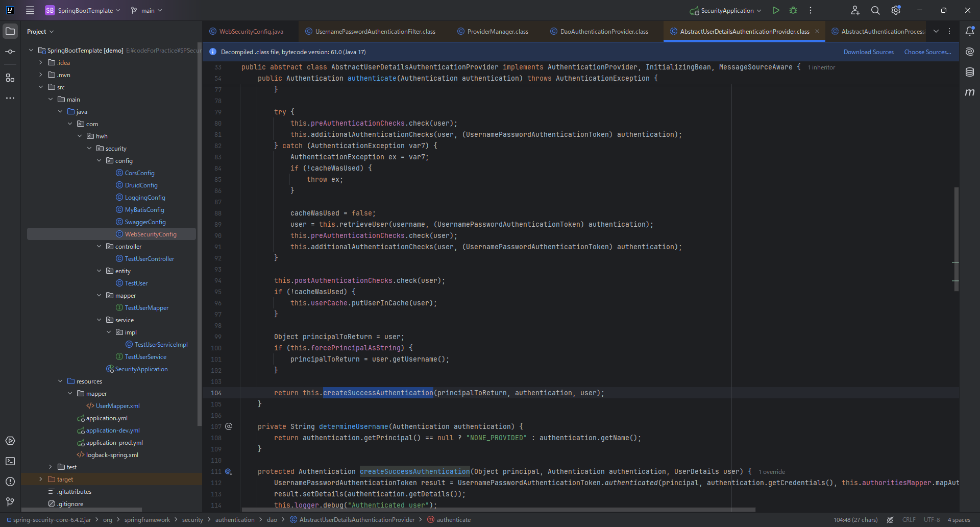The height and width of the screenshot is (527, 980).
Task: Open the Problems tool window icon
Action: coord(10,482)
